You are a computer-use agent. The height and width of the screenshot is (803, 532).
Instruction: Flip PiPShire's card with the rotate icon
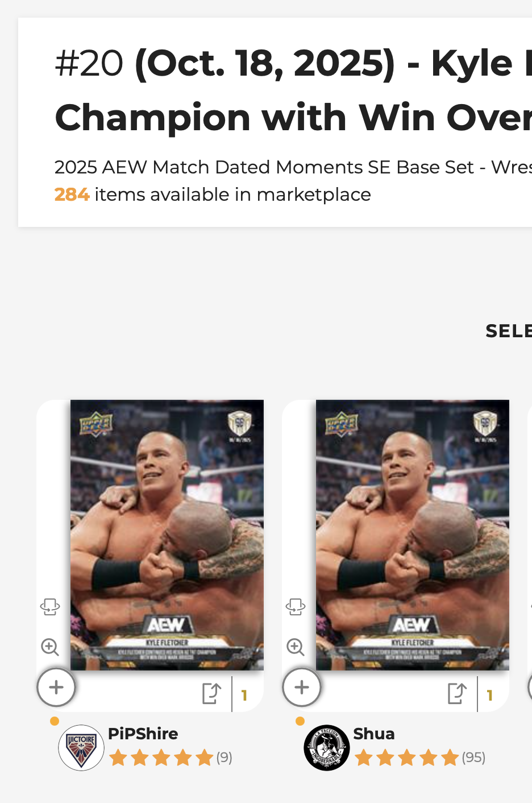50,607
